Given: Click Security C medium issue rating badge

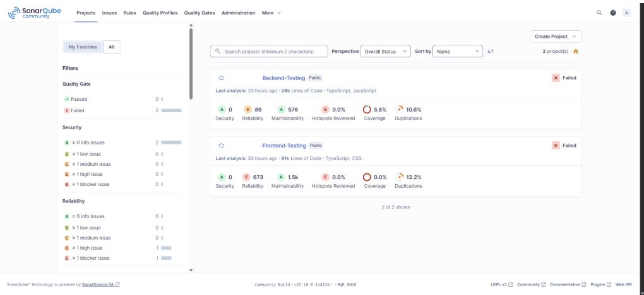Looking at the screenshot, I should point(67,164).
